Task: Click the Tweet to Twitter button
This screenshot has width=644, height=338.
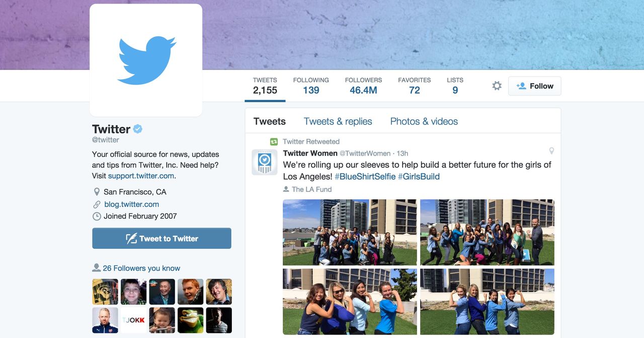Action: click(162, 238)
